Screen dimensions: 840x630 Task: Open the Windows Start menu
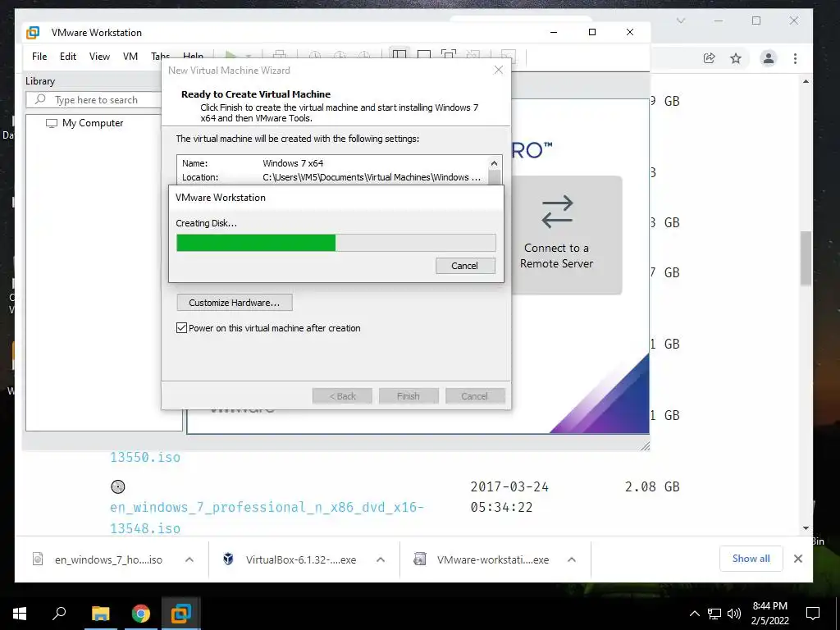click(x=20, y=614)
